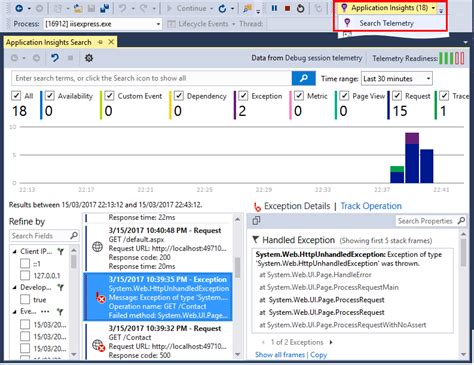The image size is (474, 365).
Task: Collapse the Develop... tree group
Action: pyautogui.click(x=14, y=287)
